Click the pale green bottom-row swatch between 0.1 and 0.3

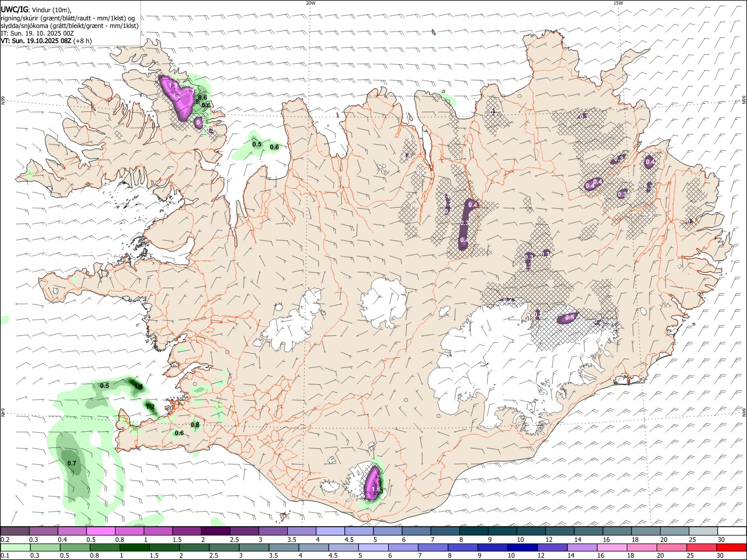pos(15,547)
